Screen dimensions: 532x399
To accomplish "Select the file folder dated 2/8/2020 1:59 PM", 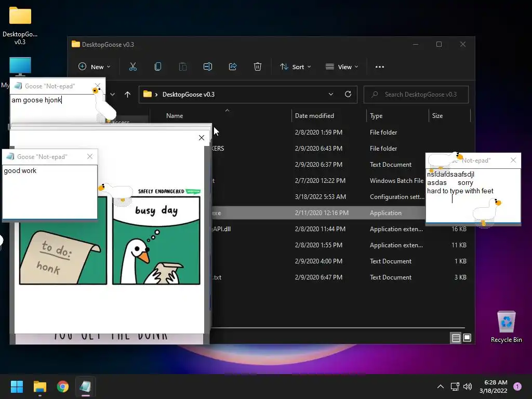I will [342, 132].
